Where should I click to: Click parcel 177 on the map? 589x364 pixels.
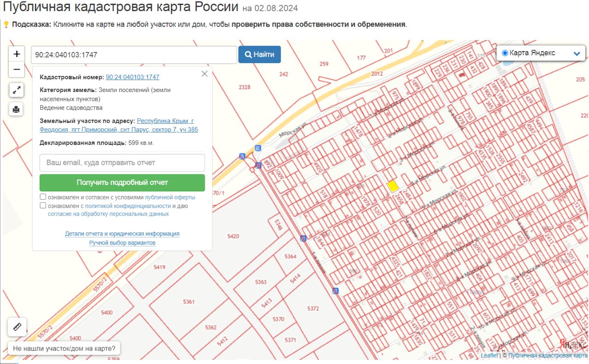[361, 58]
